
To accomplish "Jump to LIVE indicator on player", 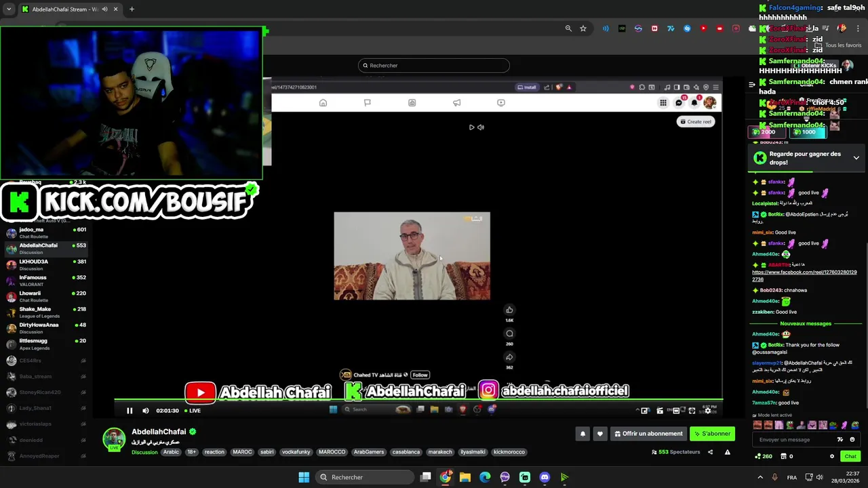I will pyautogui.click(x=192, y=411).
